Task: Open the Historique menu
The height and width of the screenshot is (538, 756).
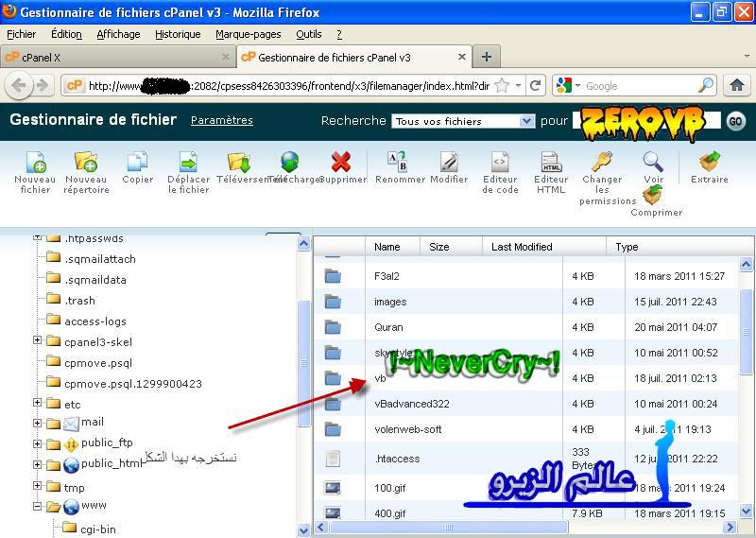Action: point(178,34)
